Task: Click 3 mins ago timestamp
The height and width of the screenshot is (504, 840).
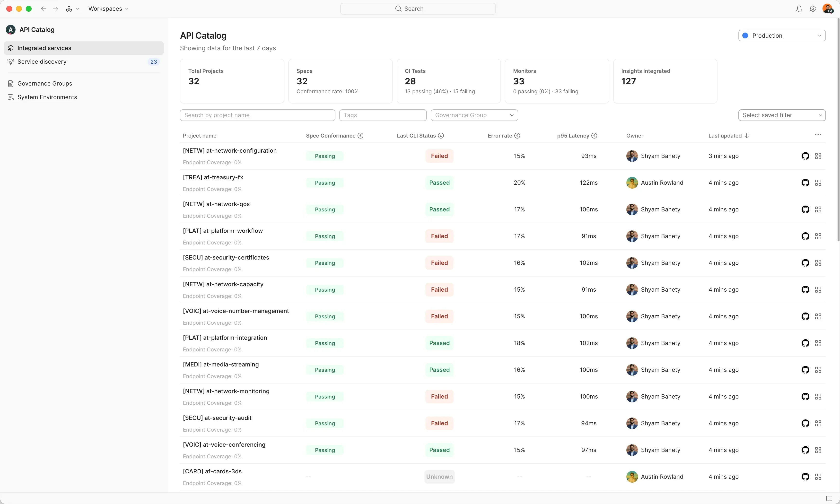Action: pos(724,156)
